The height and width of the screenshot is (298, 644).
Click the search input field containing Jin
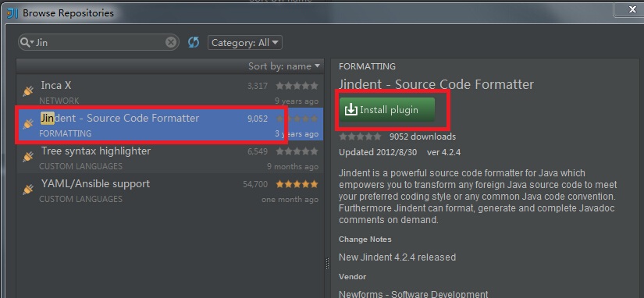coord(98,42)
